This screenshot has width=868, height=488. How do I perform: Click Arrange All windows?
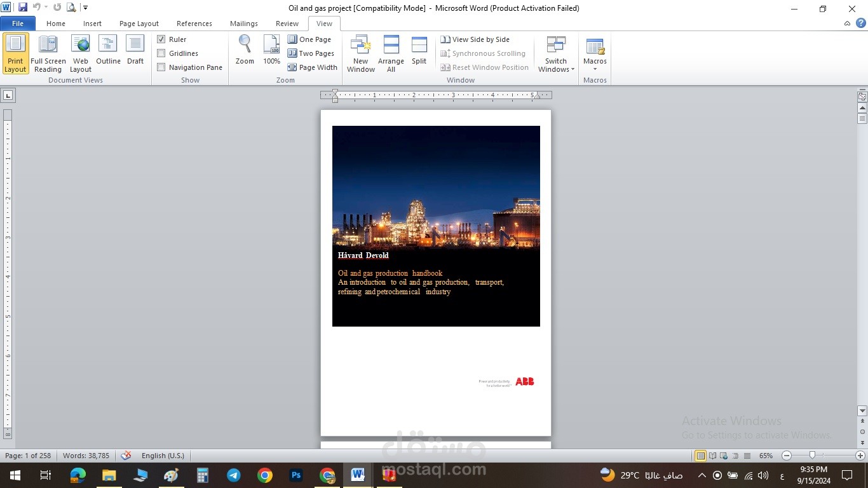(x=391, y=54)
